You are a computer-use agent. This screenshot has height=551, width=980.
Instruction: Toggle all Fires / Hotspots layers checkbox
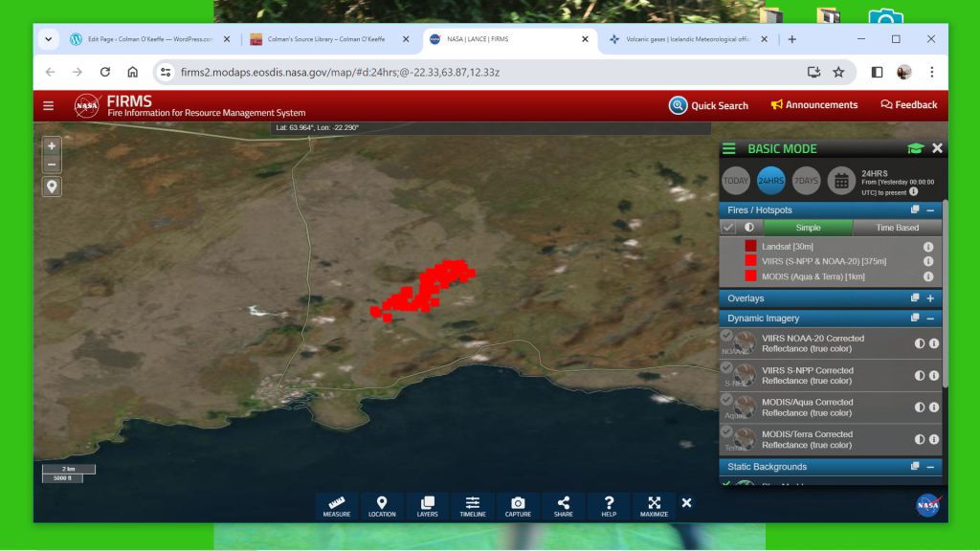pos(728,228)
